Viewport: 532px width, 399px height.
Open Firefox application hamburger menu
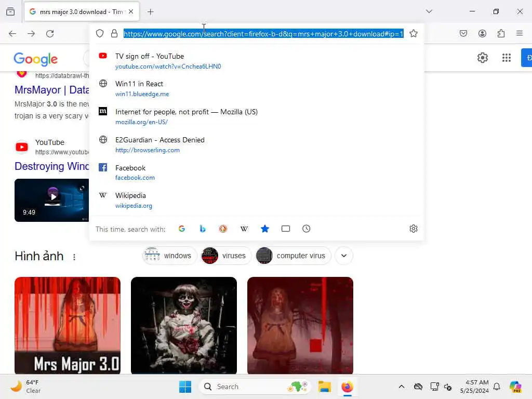tap(520, 33)
